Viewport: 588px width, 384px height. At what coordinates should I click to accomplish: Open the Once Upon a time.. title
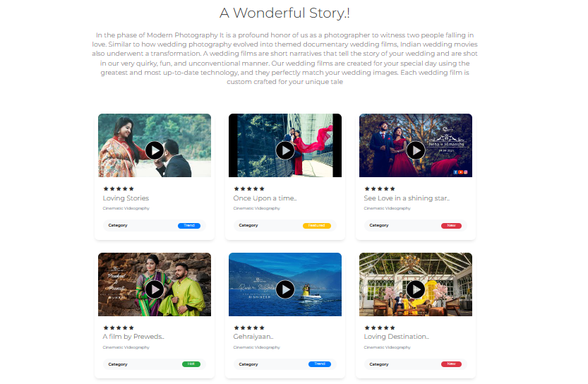click(x=265, y=198)
